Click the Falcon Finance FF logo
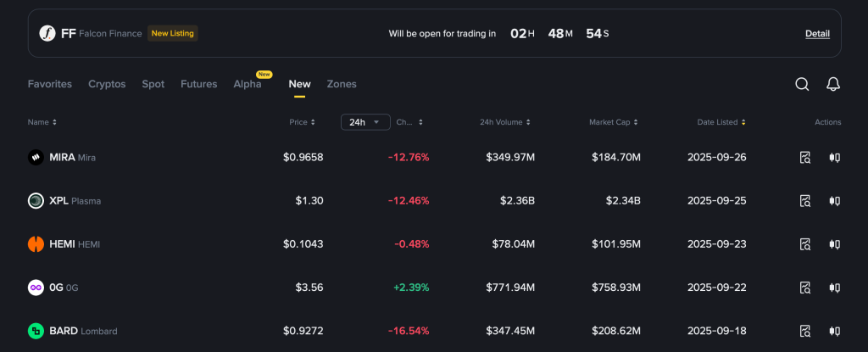This screenshot has height=352, width=868. click(47, 34)
